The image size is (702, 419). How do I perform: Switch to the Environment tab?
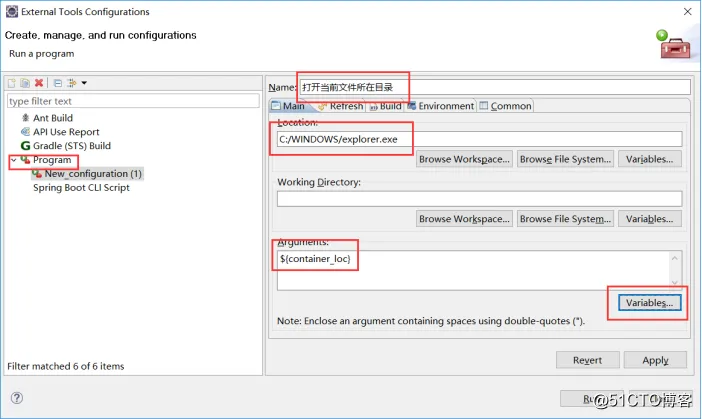coord(441,106)
